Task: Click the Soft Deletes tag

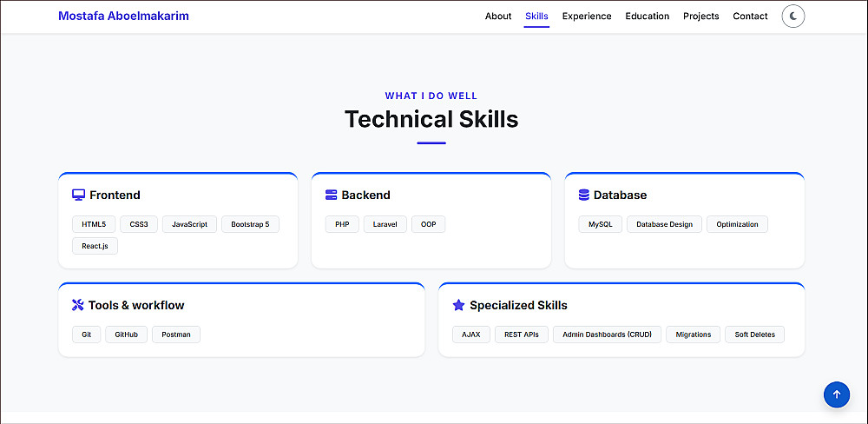Action: click(x=755, y=335)
